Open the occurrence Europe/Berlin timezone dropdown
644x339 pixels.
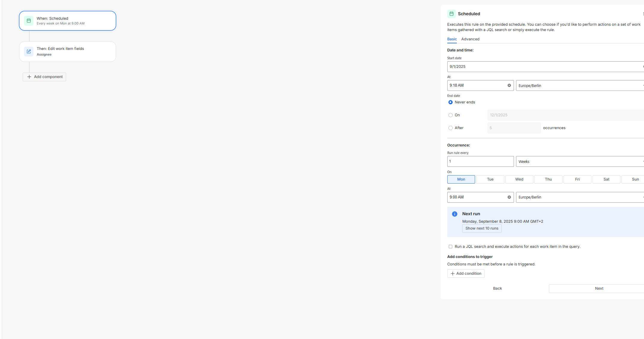579,197
